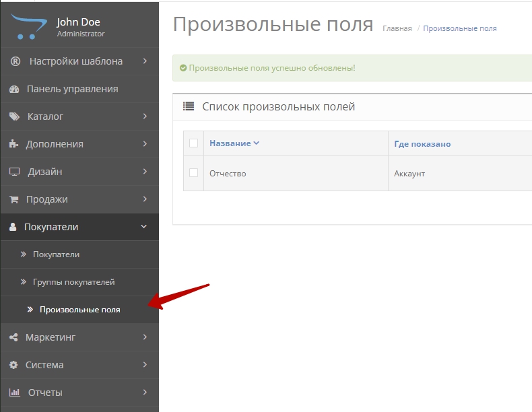Toggle the select-all checkbox in the table header

(x=193, y=143)
